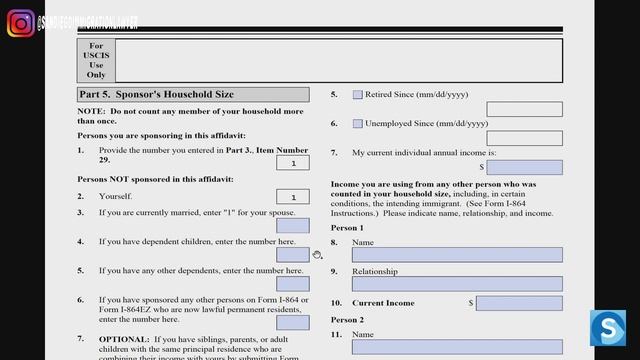Click the Person 2 Name field
Screen dimensions: 640x360
457,347
